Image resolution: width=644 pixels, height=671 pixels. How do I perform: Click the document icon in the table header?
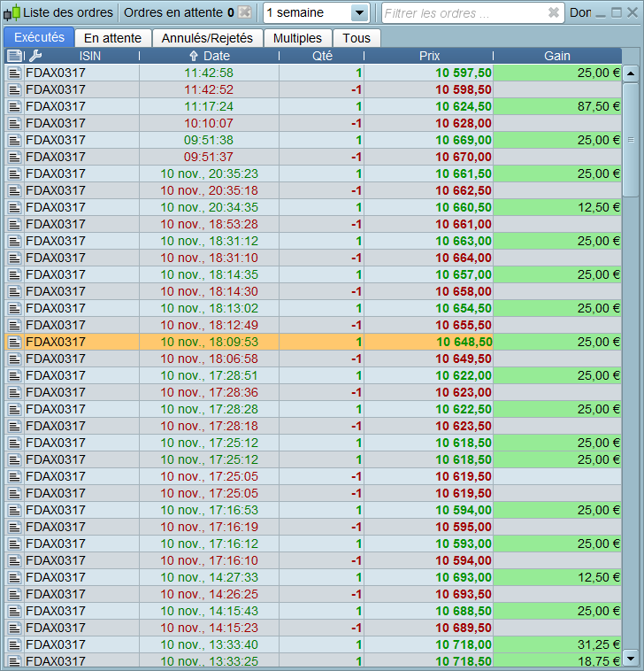(14, 56)
